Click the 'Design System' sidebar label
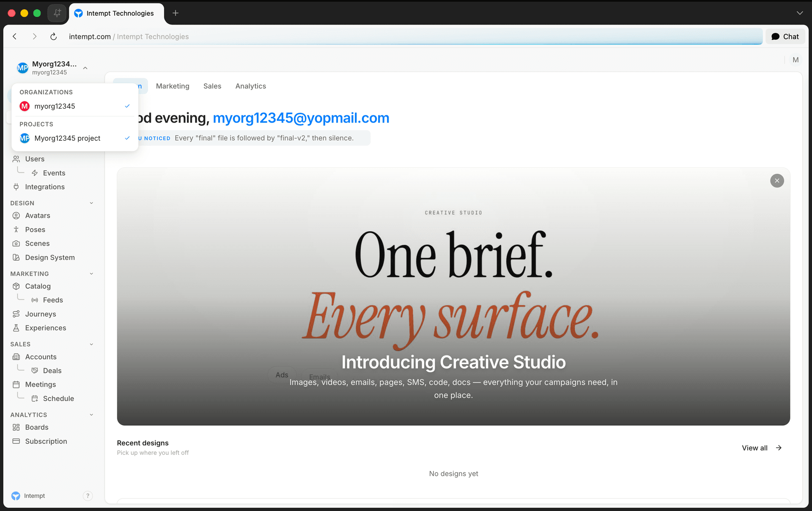812x511 pixels. pyautogui.click(x=50, y=257)
